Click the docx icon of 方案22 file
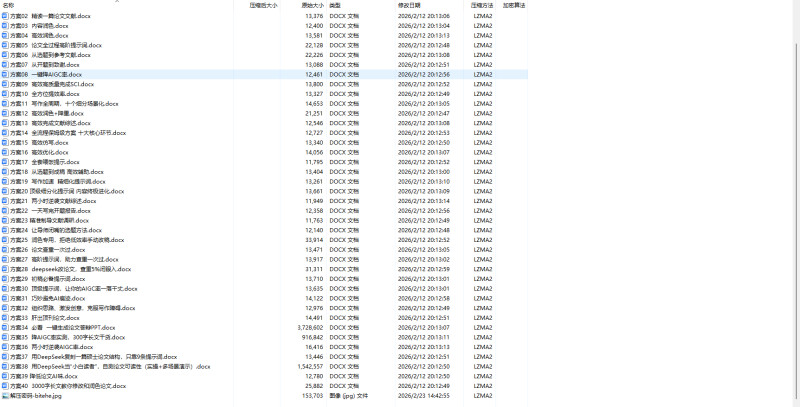The width and height of the screenshot is (800, 407). 5,211
